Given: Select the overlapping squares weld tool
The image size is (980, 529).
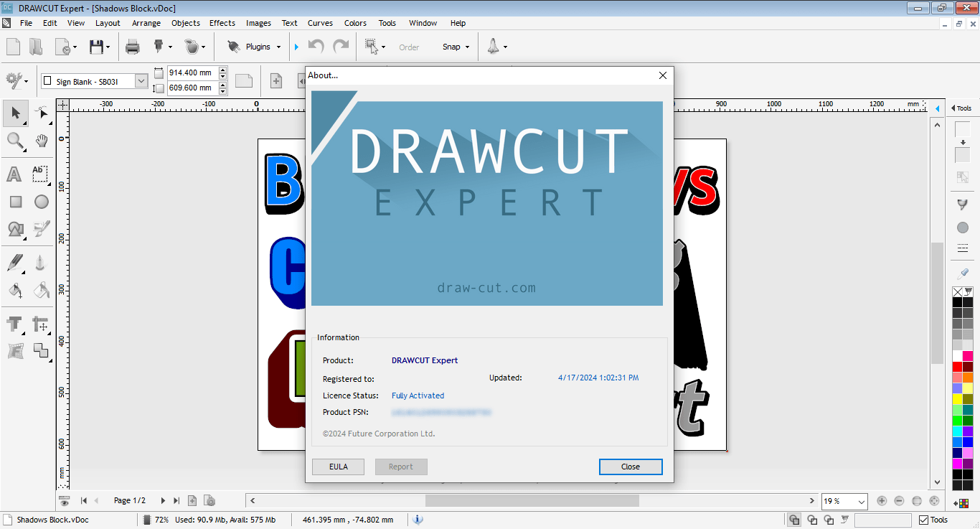Looking at the screenshot, I should pyautogui.click(x=41, y=351).
